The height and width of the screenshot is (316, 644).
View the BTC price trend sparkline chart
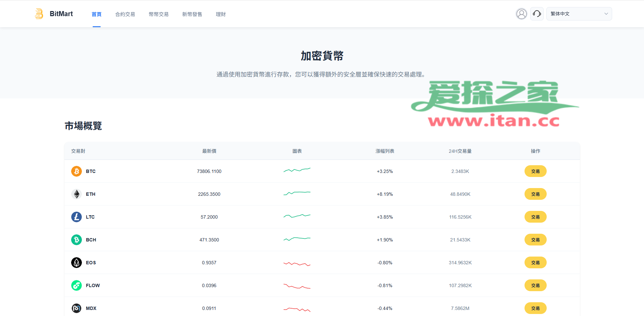tap(297, 170)
